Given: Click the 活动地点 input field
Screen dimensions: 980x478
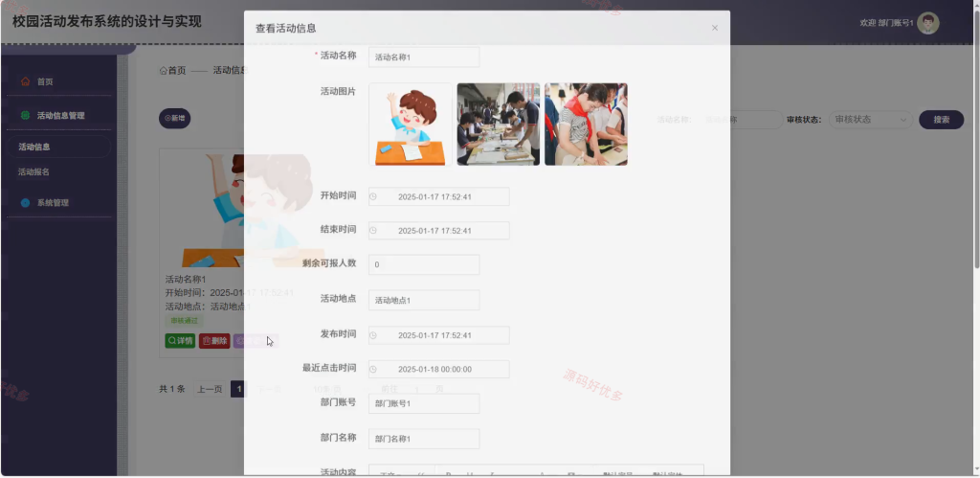Looking at the screenshot, I should (x=424, y=301).
